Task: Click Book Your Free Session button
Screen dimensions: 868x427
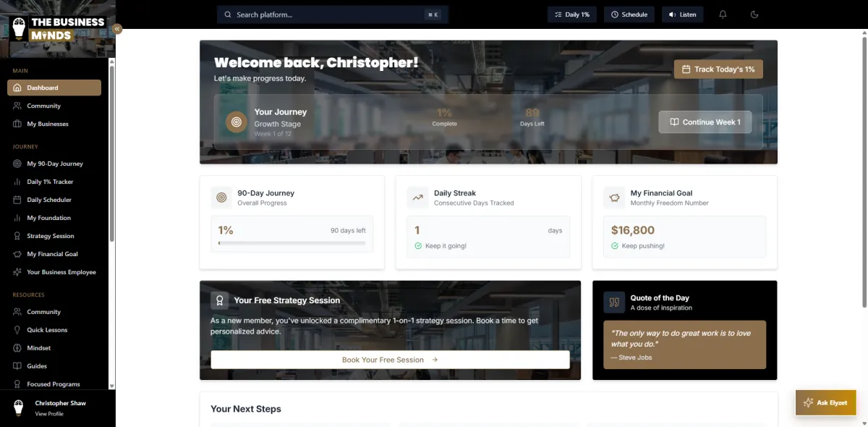Action: click(390, 360)
